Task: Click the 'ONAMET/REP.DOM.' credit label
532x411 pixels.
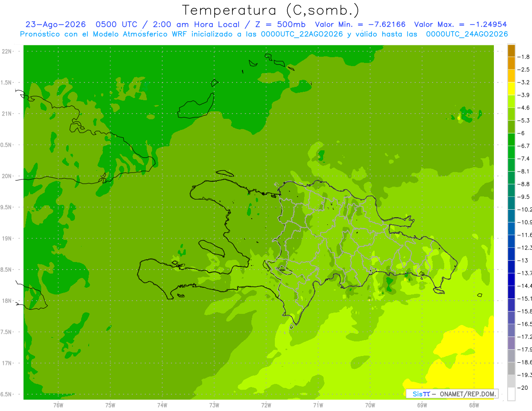Action: pyautogui.click(x=467, y=394)
